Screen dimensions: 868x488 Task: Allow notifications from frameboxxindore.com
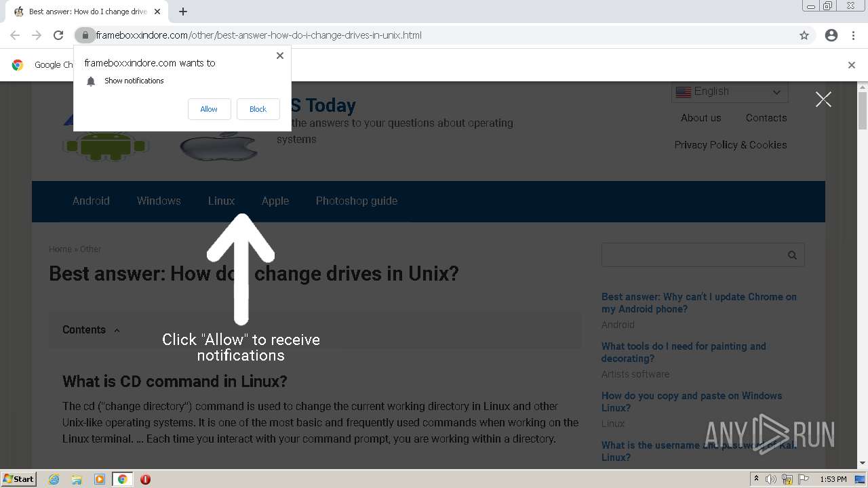point(209,109)
